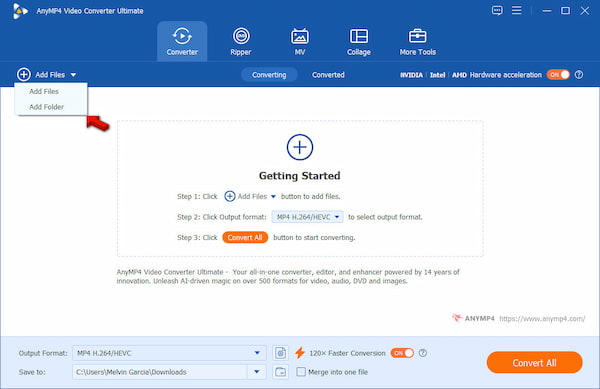Image resolution: width=600 pixels, height=389 pixels.
Task: Click the open output folder icon
Action: 280,372
